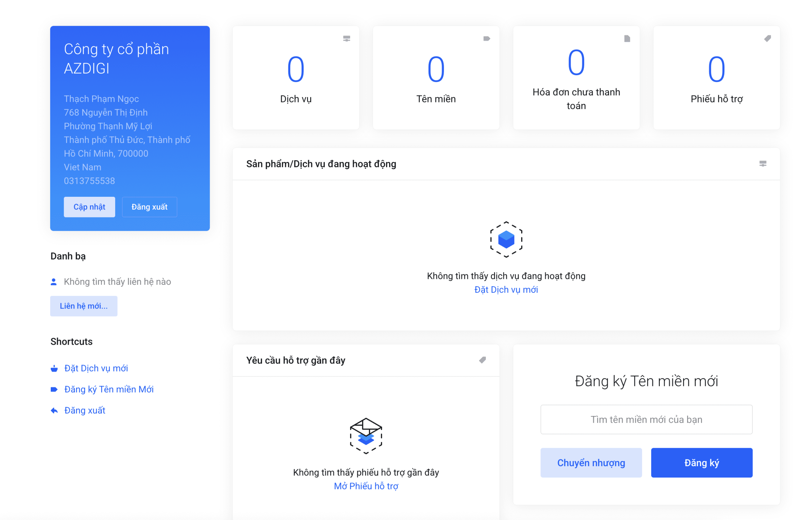Image resolution: width=812 pixels, height=520 pixels.
Task: Click the document icon on Hóa đơn card
Action: pos(627,38)
